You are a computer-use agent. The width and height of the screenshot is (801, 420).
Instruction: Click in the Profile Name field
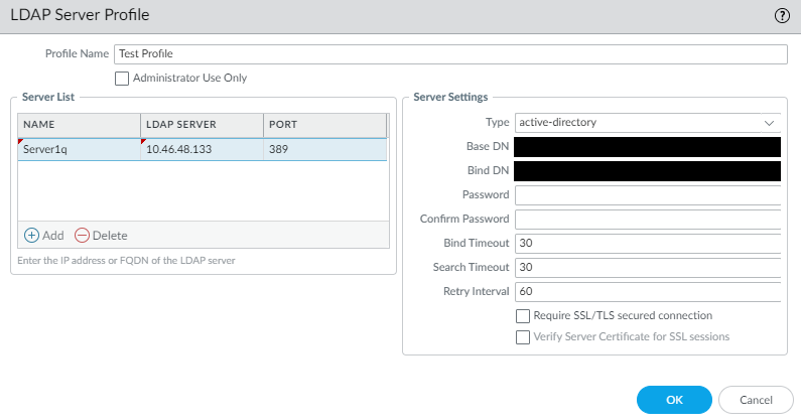tap(450, 54)
